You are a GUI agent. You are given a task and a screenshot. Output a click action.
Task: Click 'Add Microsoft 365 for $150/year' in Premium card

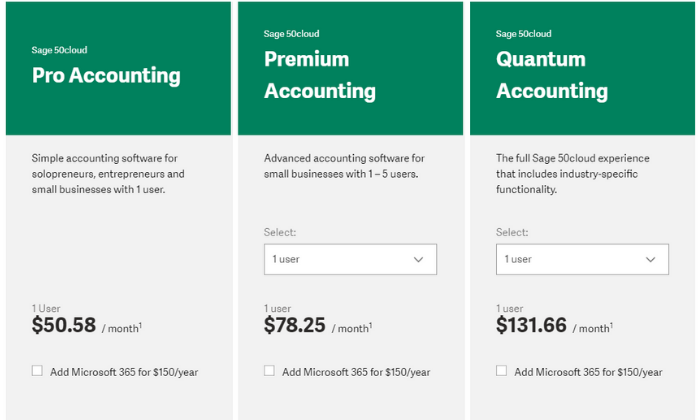[x=356, y=372]
